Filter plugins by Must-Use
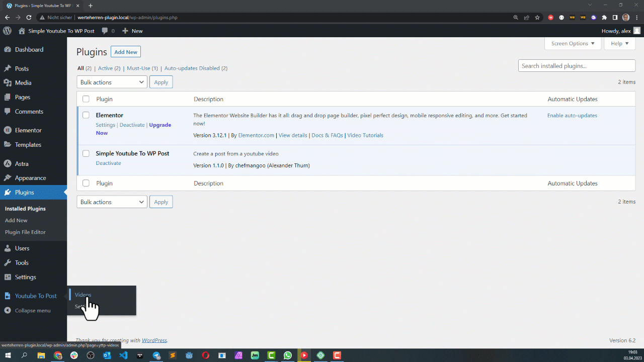This screenshot has height=362, width=644. pyautogui.click(x=138, y=68)
